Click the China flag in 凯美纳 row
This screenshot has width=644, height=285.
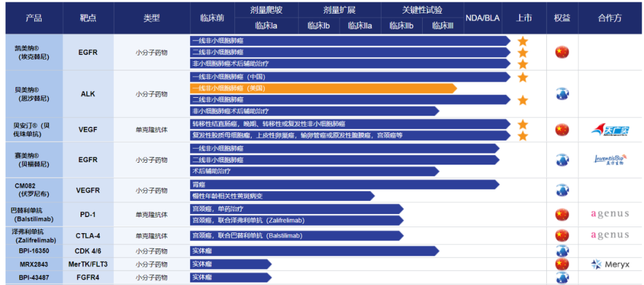(x=562, y=52)
